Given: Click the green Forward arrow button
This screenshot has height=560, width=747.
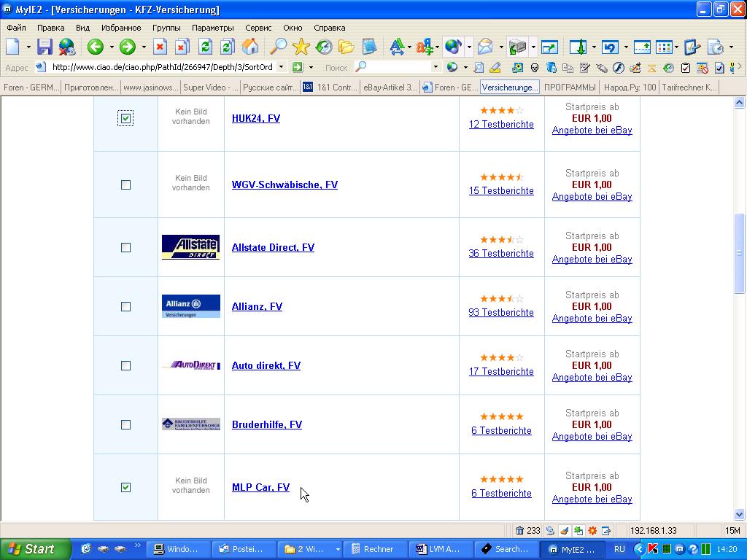Looking at the screenshot, I should [128, 47].
